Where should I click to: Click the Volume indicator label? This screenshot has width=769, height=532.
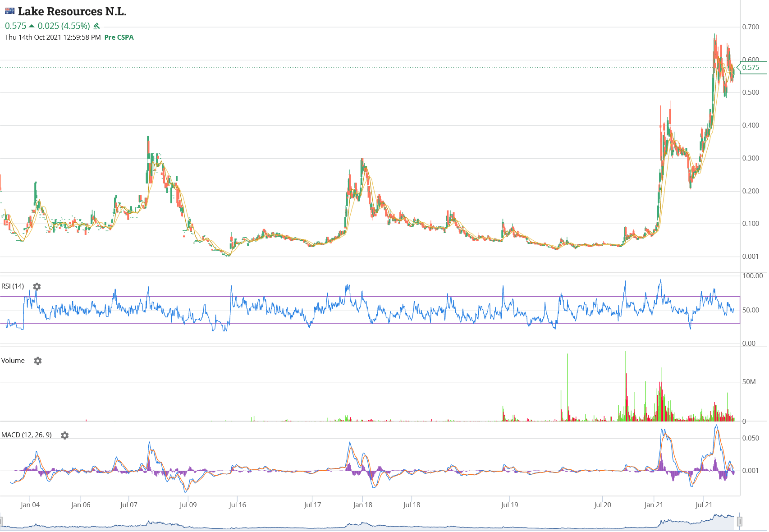click(x=13, y=361)
